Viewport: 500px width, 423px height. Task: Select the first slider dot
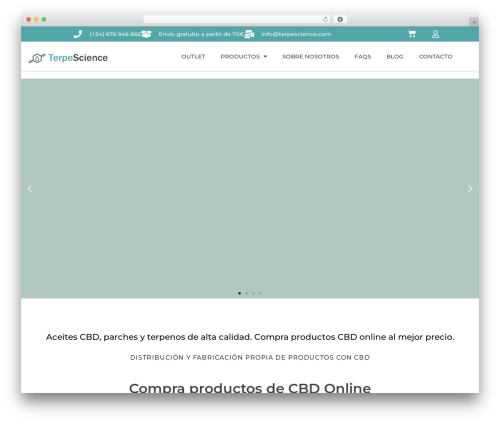(x=239, y=293)
